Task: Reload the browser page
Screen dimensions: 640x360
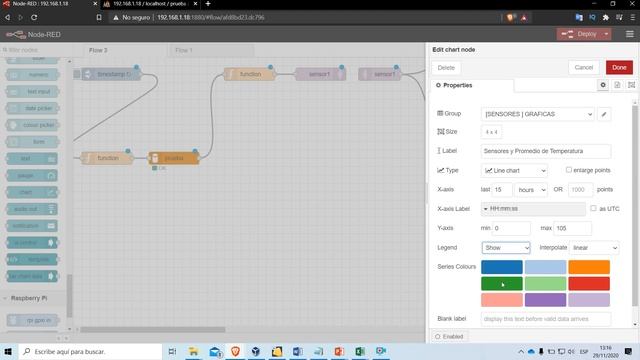Action: (34, 17)
